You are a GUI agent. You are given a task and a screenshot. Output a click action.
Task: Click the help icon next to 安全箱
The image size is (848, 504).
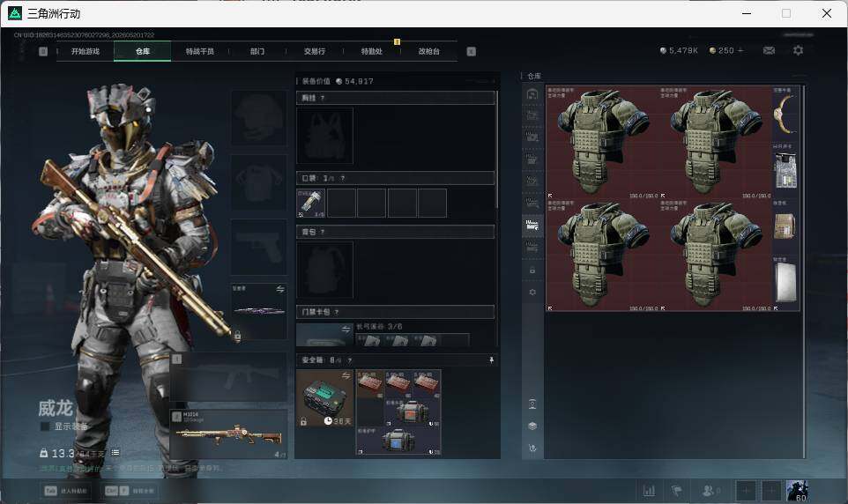(349, 360)
